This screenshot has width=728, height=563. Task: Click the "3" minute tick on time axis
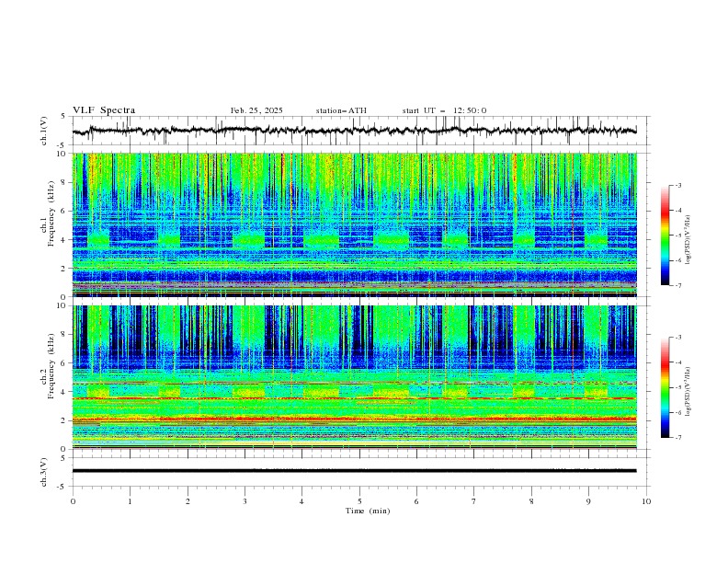pyautogui.click(x=245, y=501)
